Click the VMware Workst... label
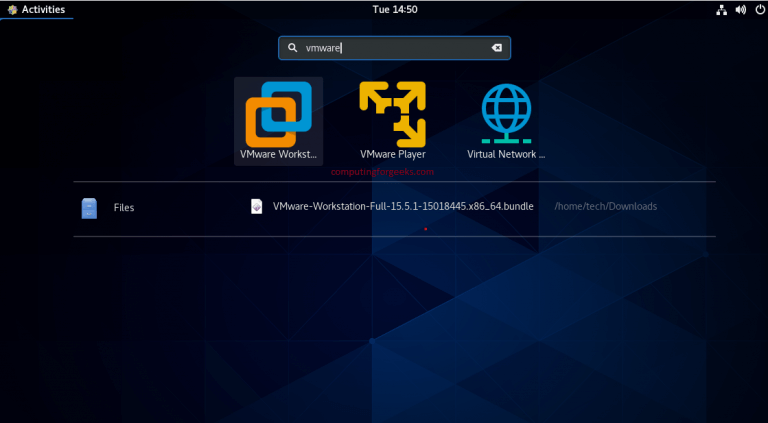Image resolution: width=768 pixels, height=423 pixels. point(278,154)
